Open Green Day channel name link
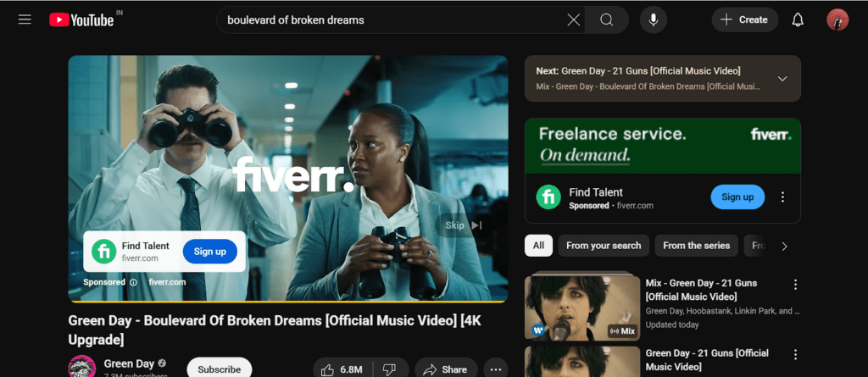 tap(129, 363)
